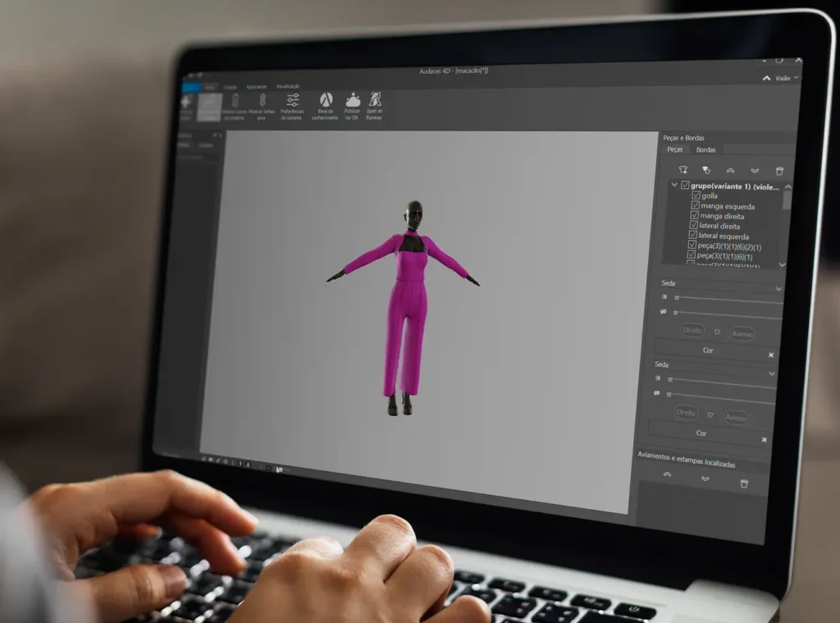The image size is (840, 623).
Task: Click the first Avesso button
Action: coord(742,334)
